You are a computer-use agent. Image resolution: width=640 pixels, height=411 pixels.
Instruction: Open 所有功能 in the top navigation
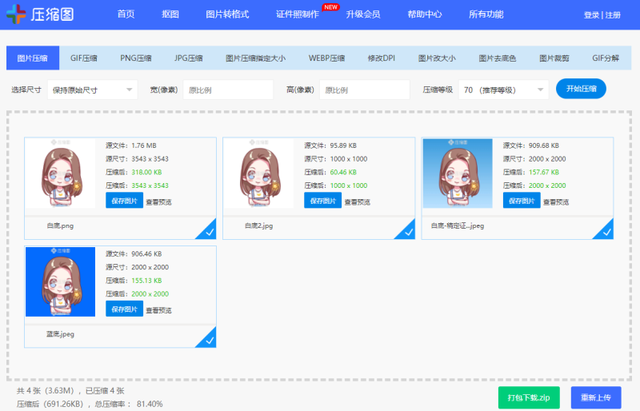tap(486, 14)
